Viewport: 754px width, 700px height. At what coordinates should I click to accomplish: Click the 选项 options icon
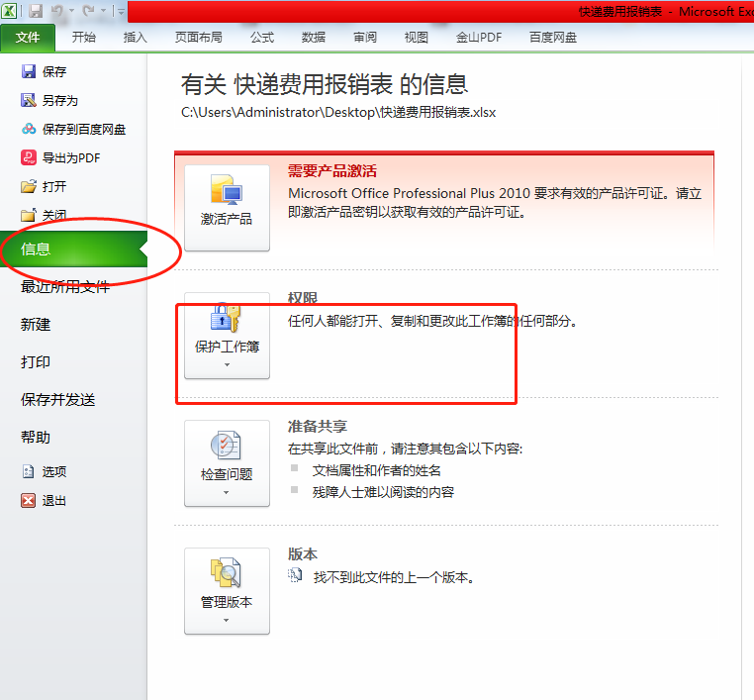coord(29,471)
